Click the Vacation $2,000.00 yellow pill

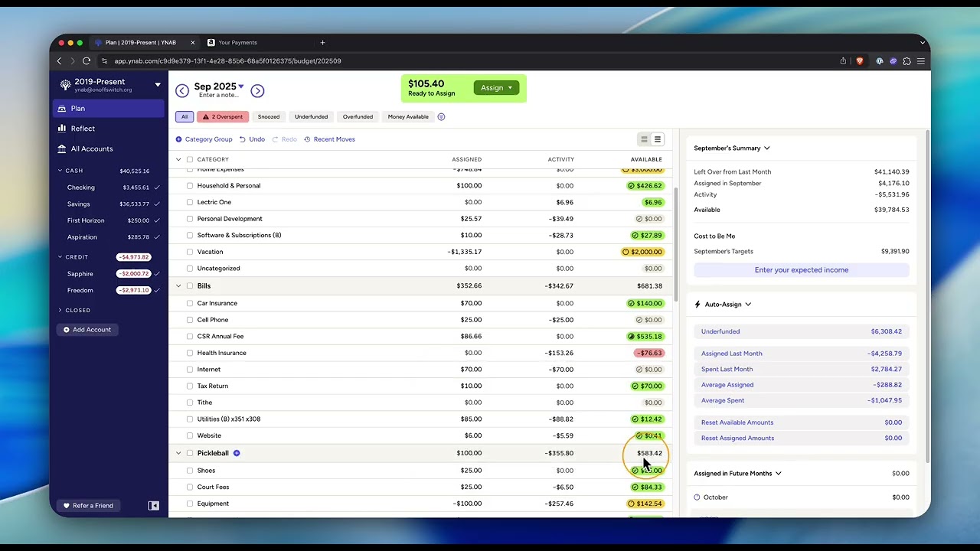click(642, 252)
